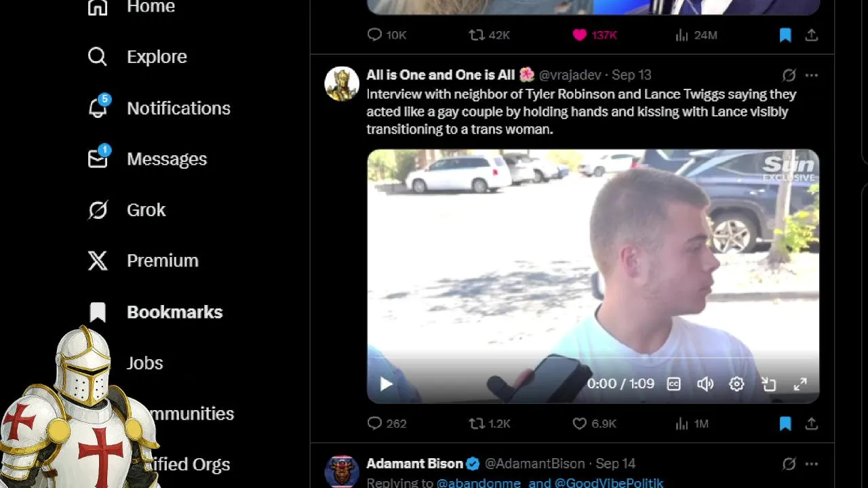Open more options on Adamant Bison post

coord(812,464)
